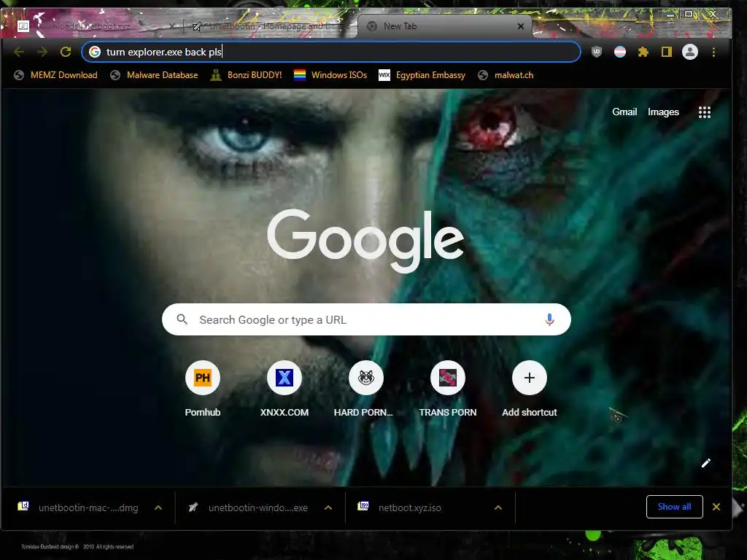Open the Bonzi BUDDY! bookmark
The width and height of the screenshot is (747, 560).
(246, 75)
